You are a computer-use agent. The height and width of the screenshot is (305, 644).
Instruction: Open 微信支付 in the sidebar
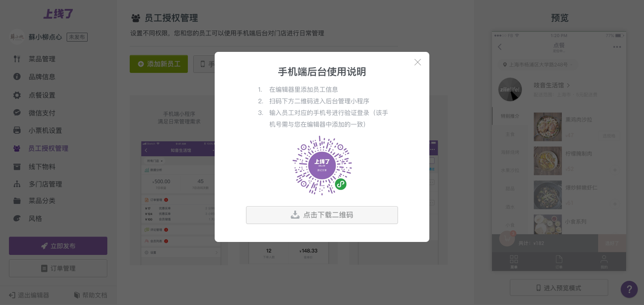pyautogui.click(x=42, y=113)
